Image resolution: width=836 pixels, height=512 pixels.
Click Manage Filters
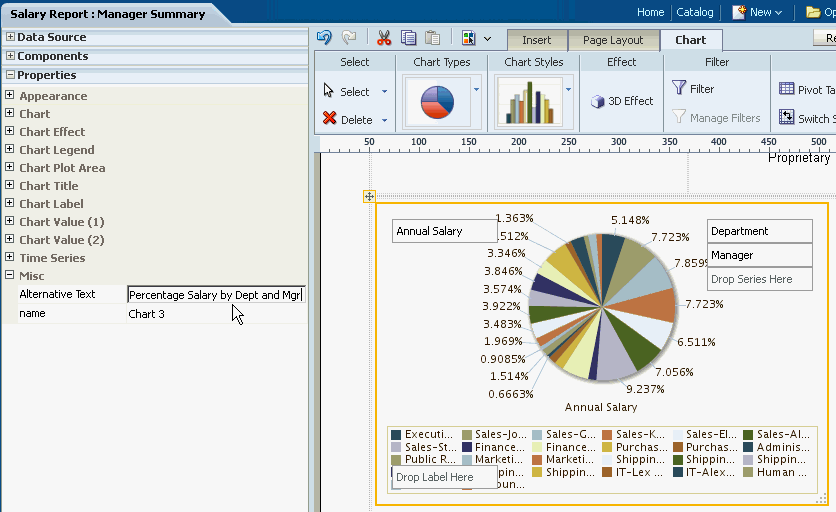(x=716, y=117)
